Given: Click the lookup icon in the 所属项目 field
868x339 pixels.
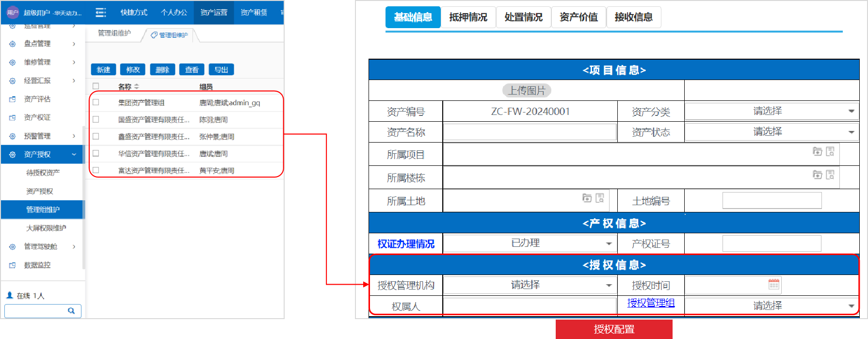Looking at the screenshot, I should click(x=830, y=151).
